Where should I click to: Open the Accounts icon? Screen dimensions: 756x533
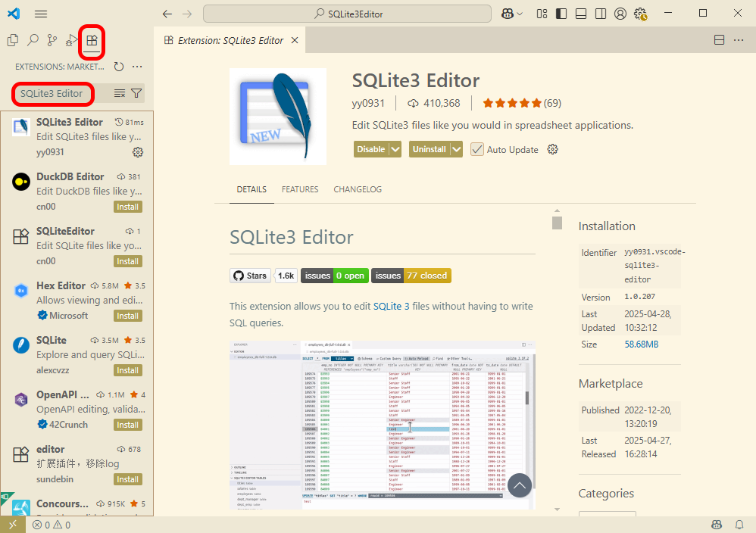(620, 14)
